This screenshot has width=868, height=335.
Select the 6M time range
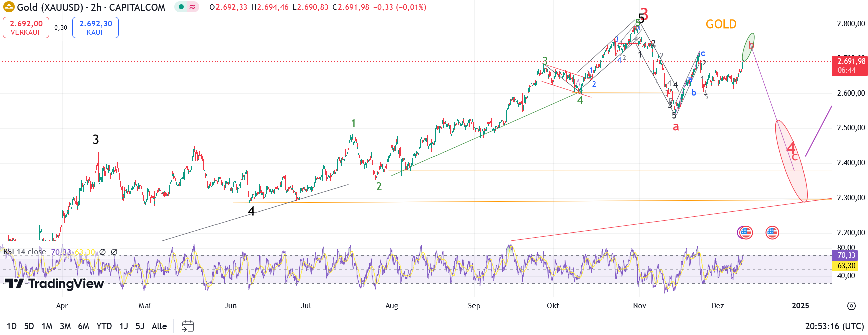pyautogui.click(x=83, y=326)
